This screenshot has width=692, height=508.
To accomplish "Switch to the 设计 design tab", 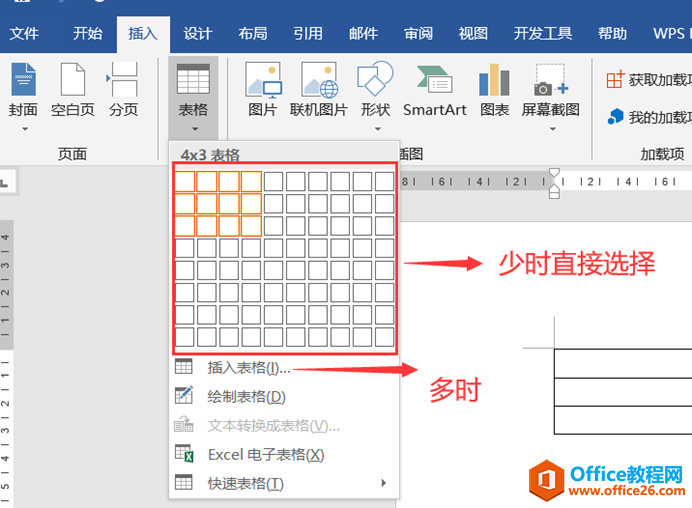I will point(198,34).
